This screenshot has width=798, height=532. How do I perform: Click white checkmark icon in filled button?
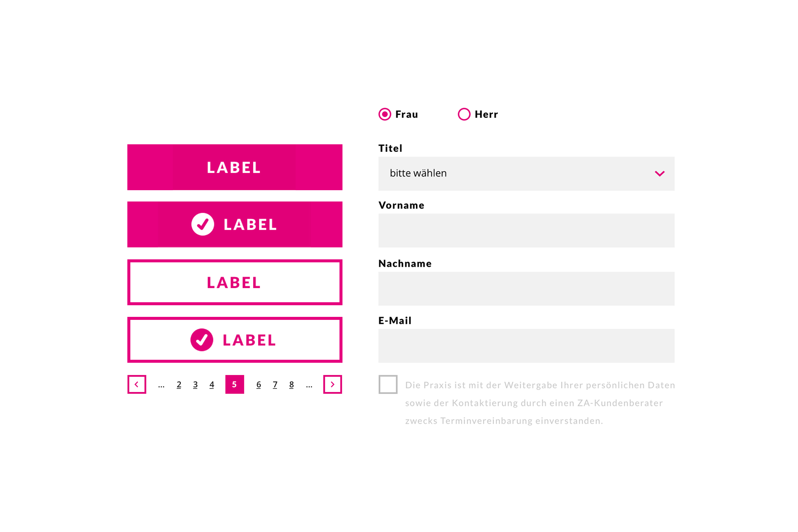(x=202, y=224)
